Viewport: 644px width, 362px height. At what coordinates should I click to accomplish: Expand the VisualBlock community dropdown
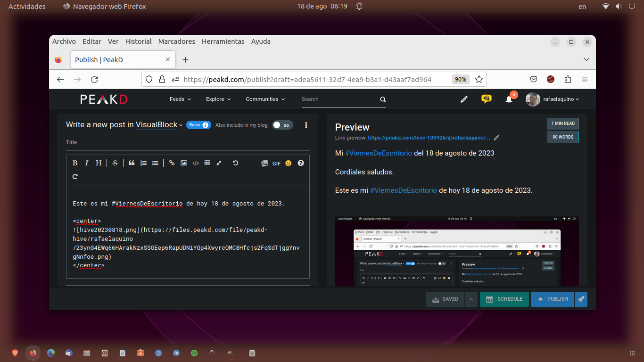pyautogui.click(x=159, y=125)
